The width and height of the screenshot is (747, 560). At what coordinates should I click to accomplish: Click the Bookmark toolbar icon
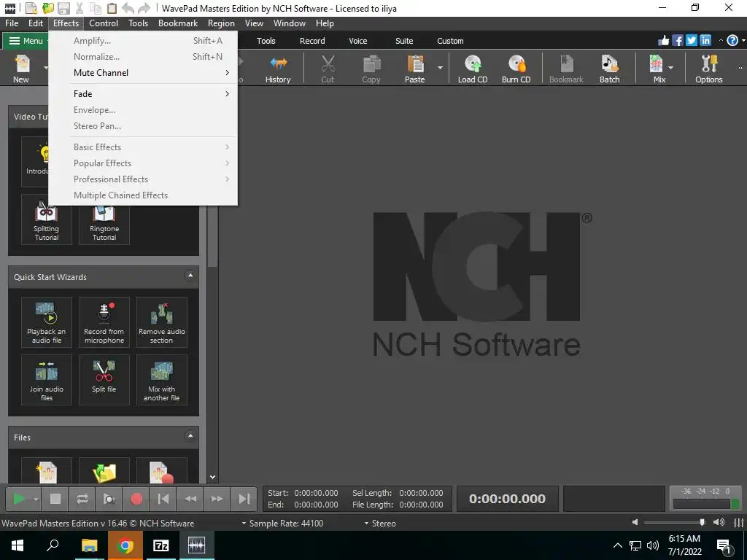tap(566, 69)
